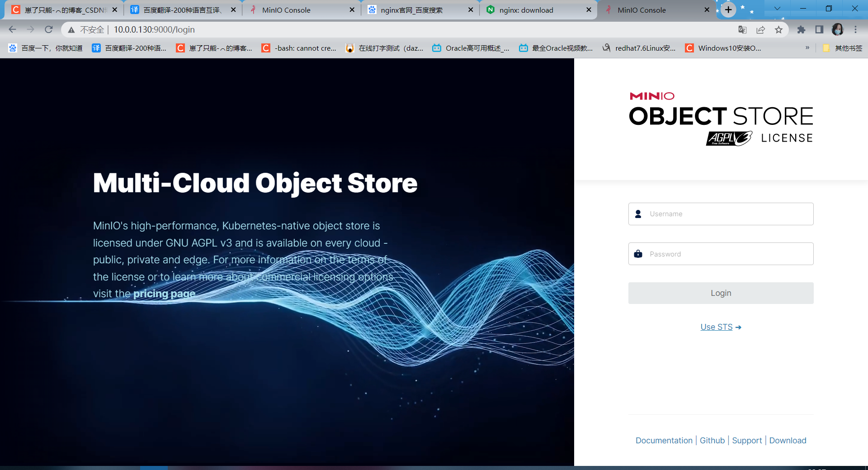Click the share page icon
The width and height of the screenshot is (868, 470).
760,29
